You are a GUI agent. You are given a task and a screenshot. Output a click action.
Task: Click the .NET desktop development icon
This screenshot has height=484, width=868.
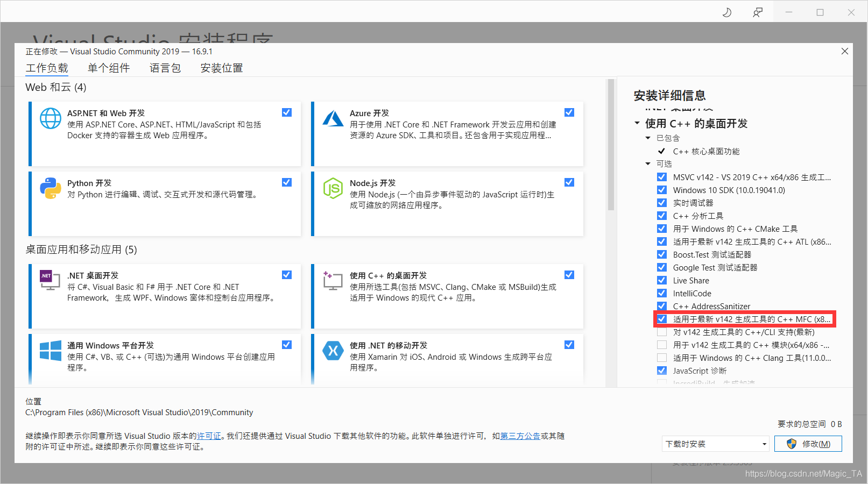click(50, 280)
